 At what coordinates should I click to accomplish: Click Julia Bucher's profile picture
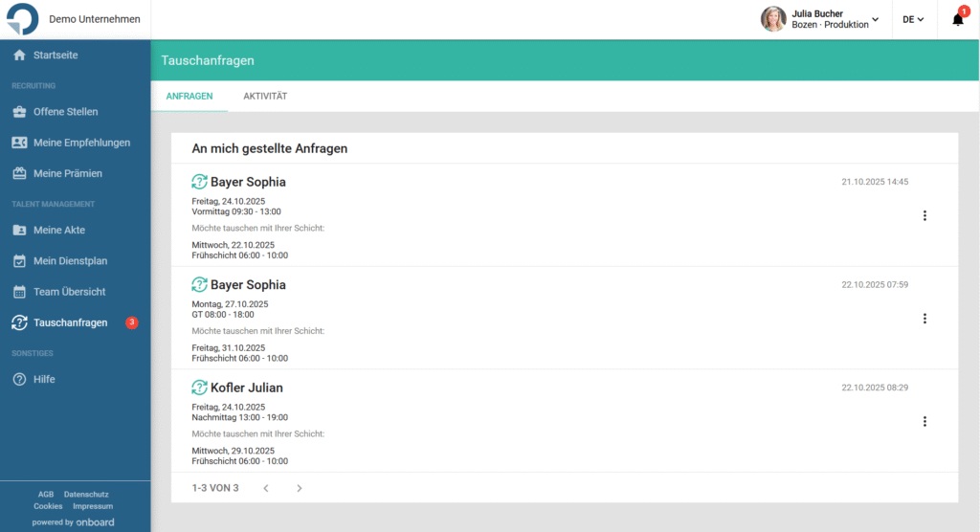coord(773,19)
